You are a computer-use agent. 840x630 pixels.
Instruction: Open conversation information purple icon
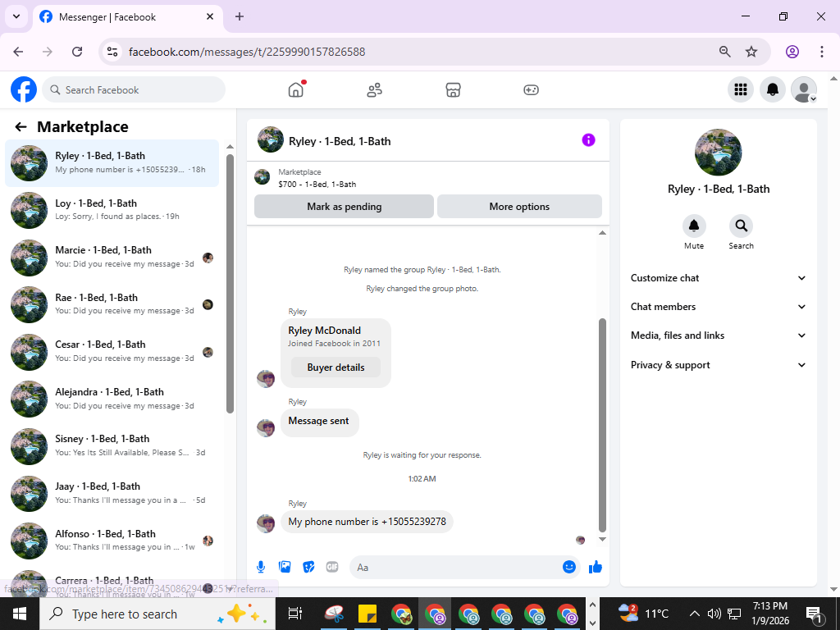coord(588,140)
